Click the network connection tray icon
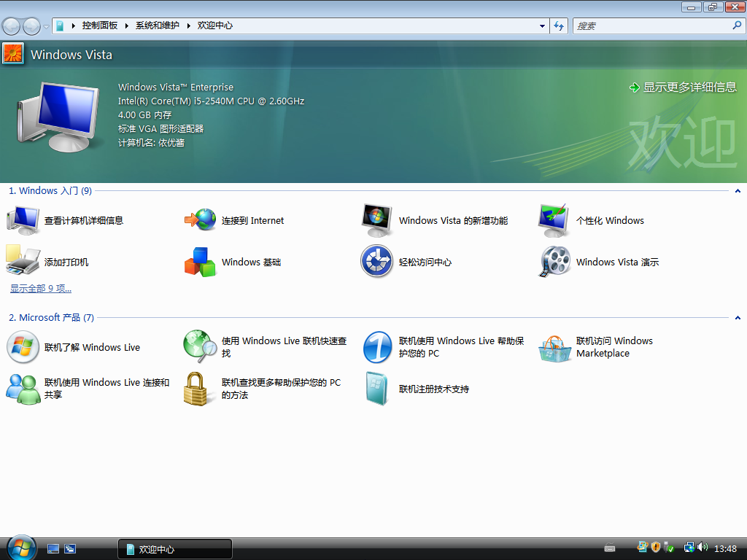The height and width of the screenshot is (560, 747). click(689, 548)
